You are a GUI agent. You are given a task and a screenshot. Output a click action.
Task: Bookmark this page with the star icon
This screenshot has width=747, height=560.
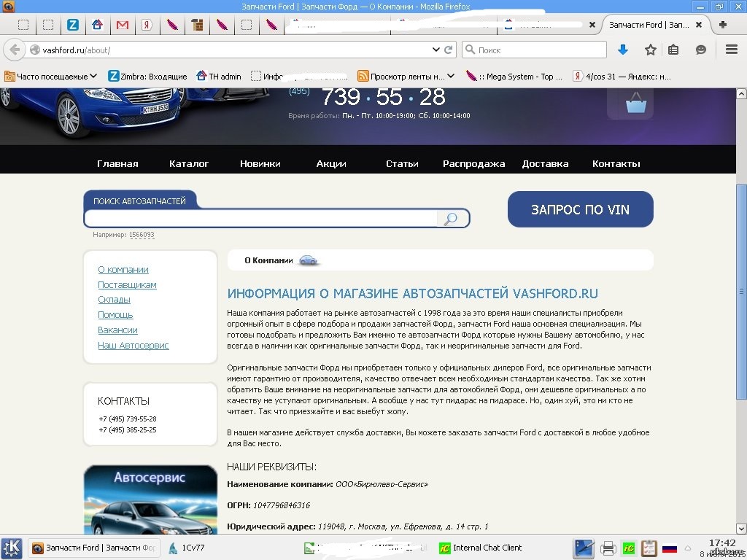pos(650,50)
